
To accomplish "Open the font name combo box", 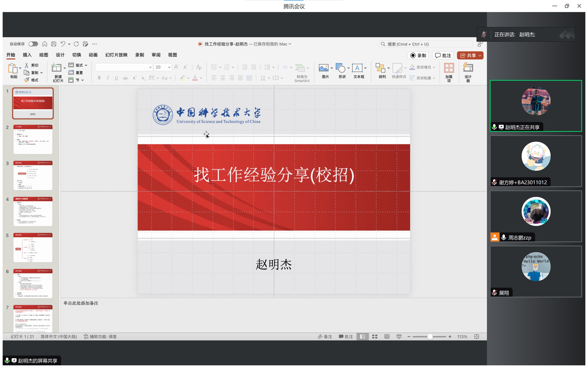I will tap(124, 67).
